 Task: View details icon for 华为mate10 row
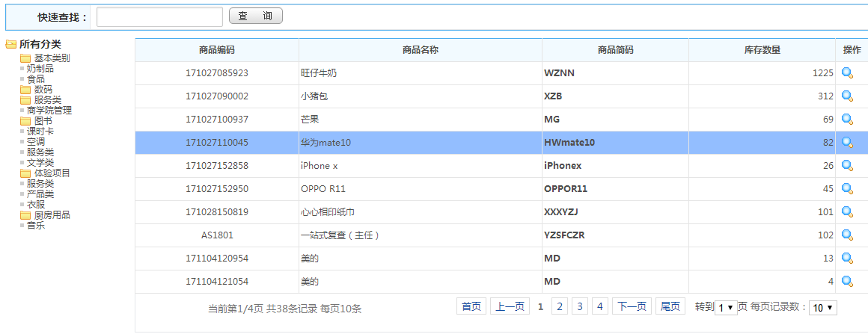[x=847, y=142]
